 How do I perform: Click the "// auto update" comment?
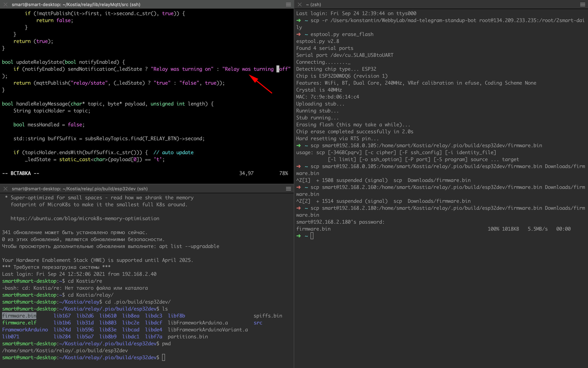click(x=173, y=152)
